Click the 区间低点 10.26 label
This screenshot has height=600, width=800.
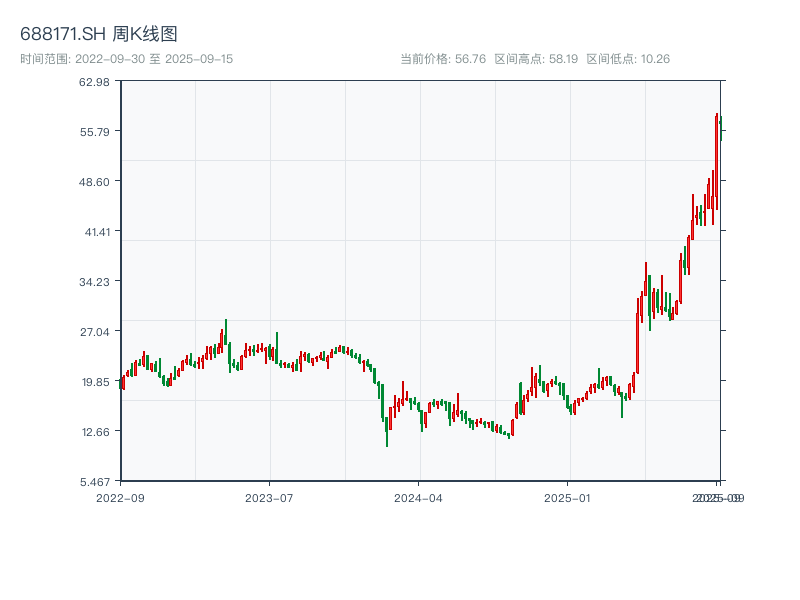coord(628,59)
